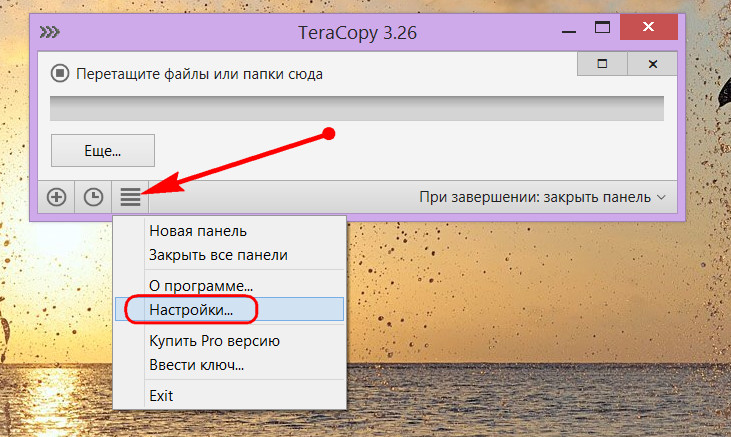This screenshot has width=731, height=437.
Task: Close the TeraCopy window
Action: point(648,27)
